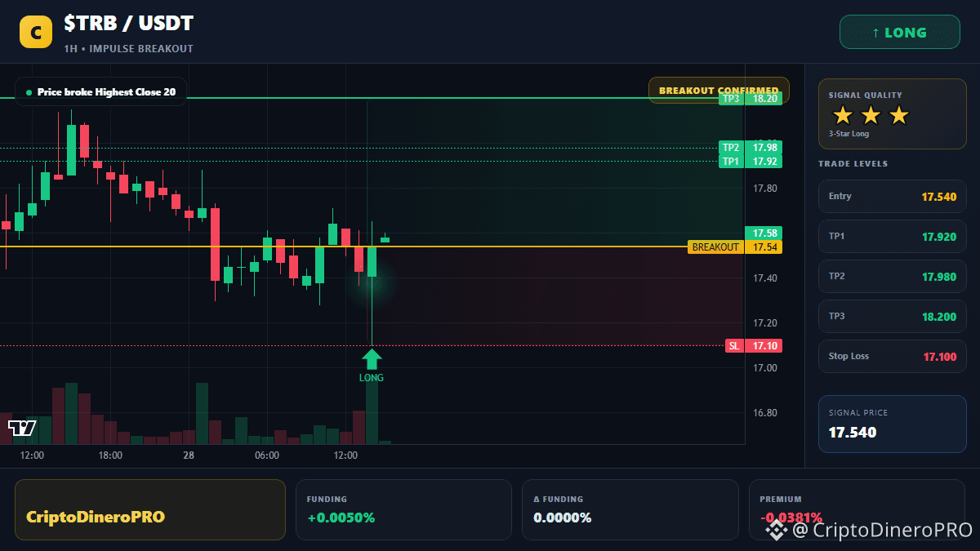Select the Stop Loss 17.100 row
This screenshot has width=980, height=551.
click(893, 357)
